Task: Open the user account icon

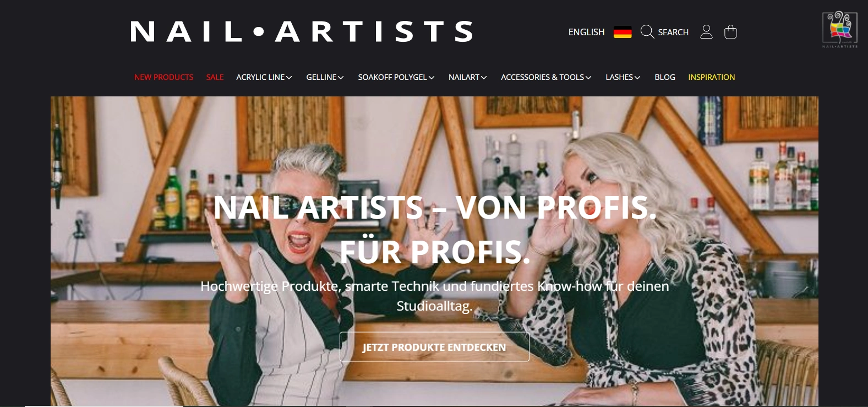Action: 706,32
